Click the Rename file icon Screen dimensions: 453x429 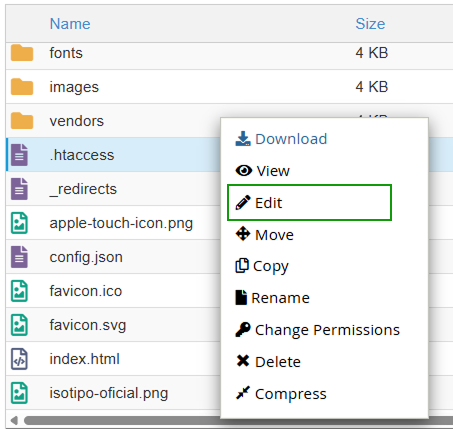click(241, 298)
